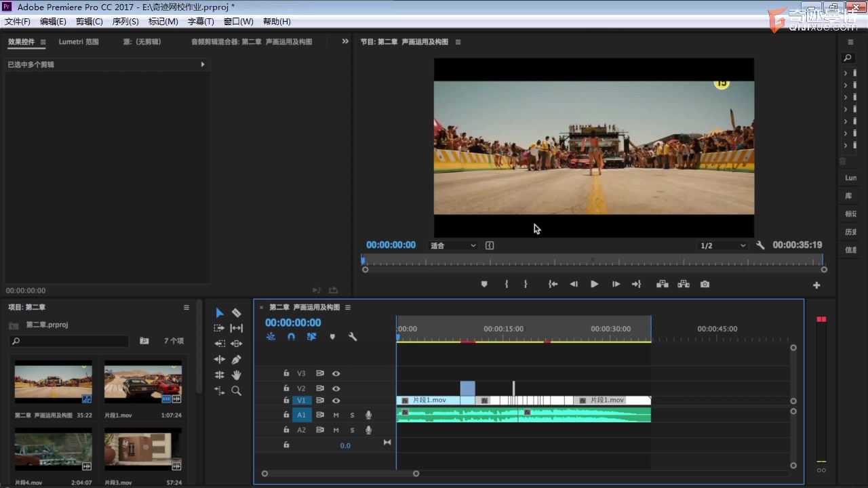
Task: Solo the A2 audio track
Action: pyautogui.click(x=352, y=430)
